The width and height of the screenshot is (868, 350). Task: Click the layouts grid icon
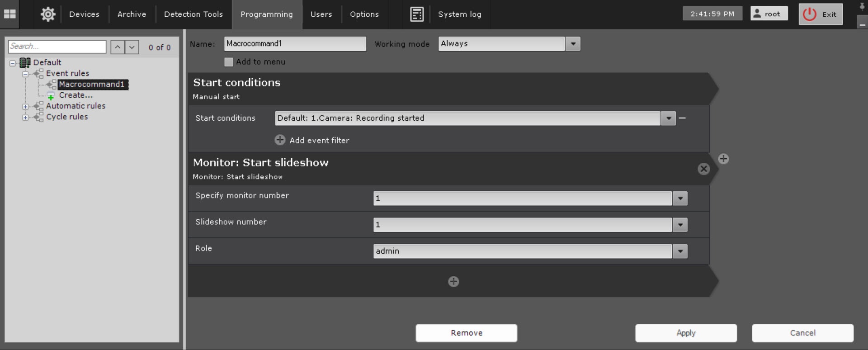click(9, 14)
